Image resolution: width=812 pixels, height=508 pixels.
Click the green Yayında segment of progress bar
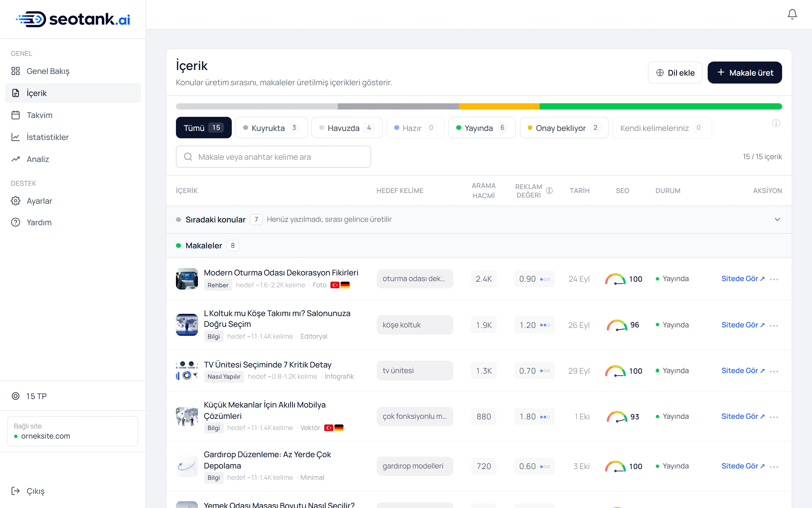pos(661,106)
